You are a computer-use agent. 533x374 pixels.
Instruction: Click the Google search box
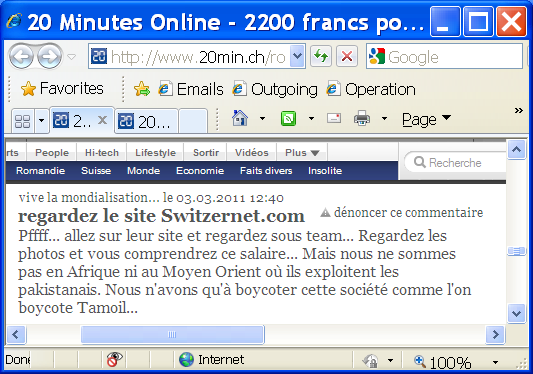(445, 56)
